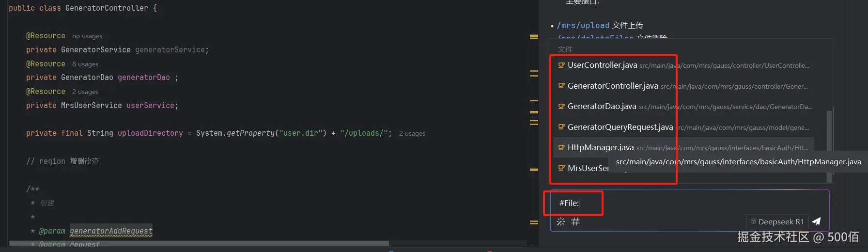Image resolution: width=868 pixels, height=252 pixels.
Task: Click the "2 usages" hint above userService
Action: tap(85, 92)
